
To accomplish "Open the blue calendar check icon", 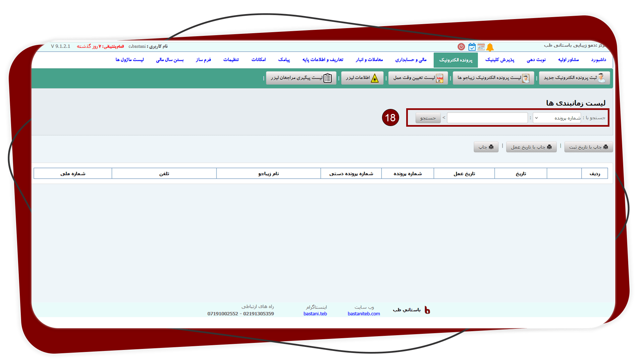I will (472, 47).
